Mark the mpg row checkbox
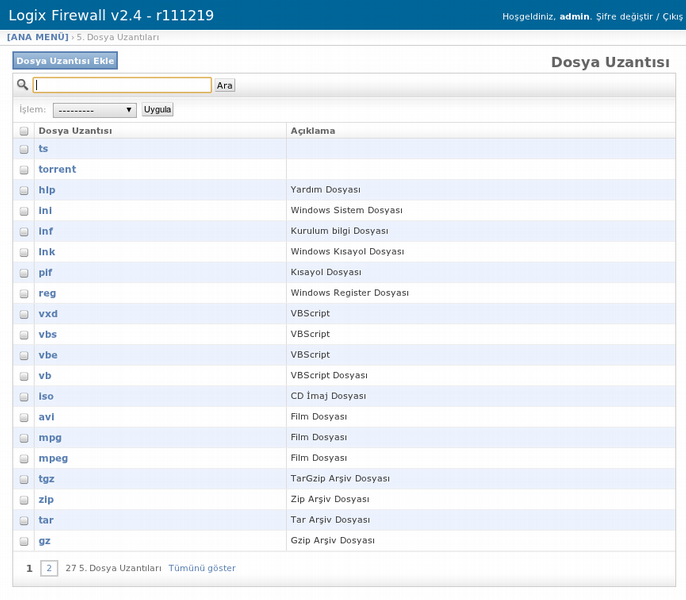Screen dimensions: 686x600 24,438
